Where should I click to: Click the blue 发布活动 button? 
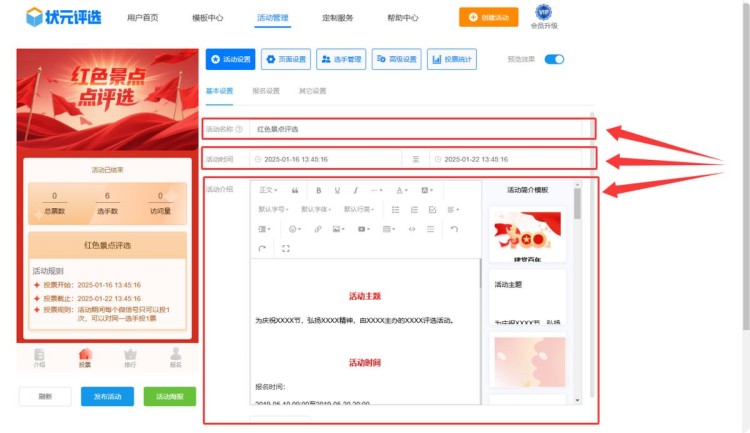[x=107, y=396]
